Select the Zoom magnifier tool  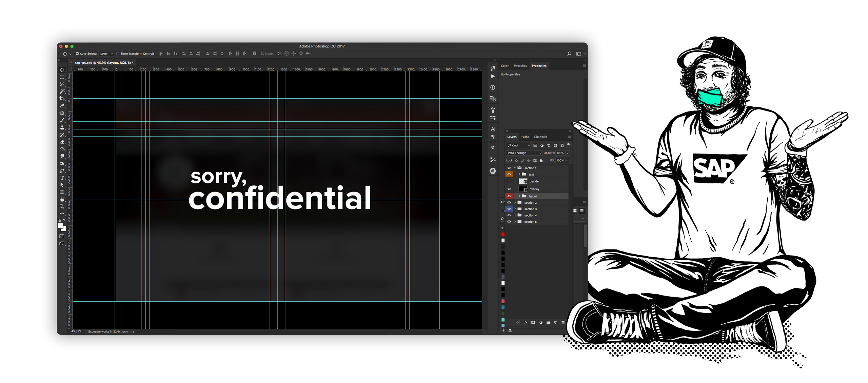point(62,206)
